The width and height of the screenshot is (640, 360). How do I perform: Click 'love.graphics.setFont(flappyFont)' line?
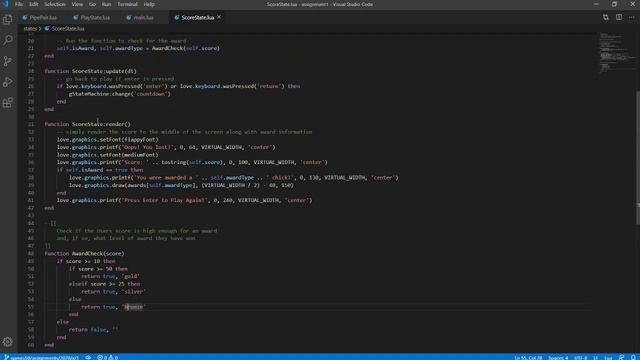(107, 140)
